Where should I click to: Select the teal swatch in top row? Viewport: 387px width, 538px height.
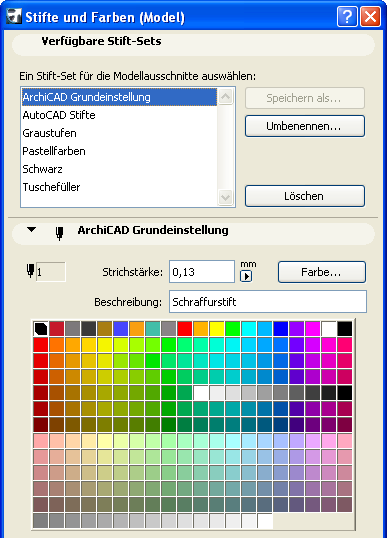(153, 329)
